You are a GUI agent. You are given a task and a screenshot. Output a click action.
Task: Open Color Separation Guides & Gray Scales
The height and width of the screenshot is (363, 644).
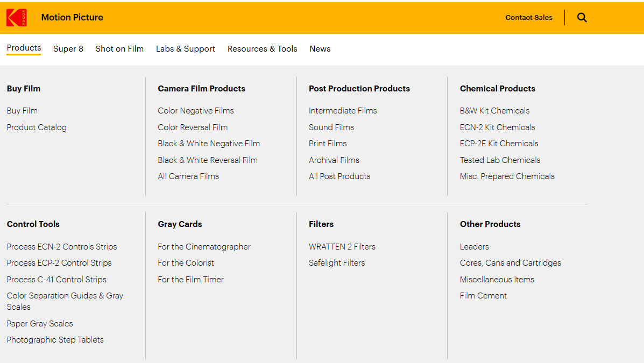click(x=65, y=301)
